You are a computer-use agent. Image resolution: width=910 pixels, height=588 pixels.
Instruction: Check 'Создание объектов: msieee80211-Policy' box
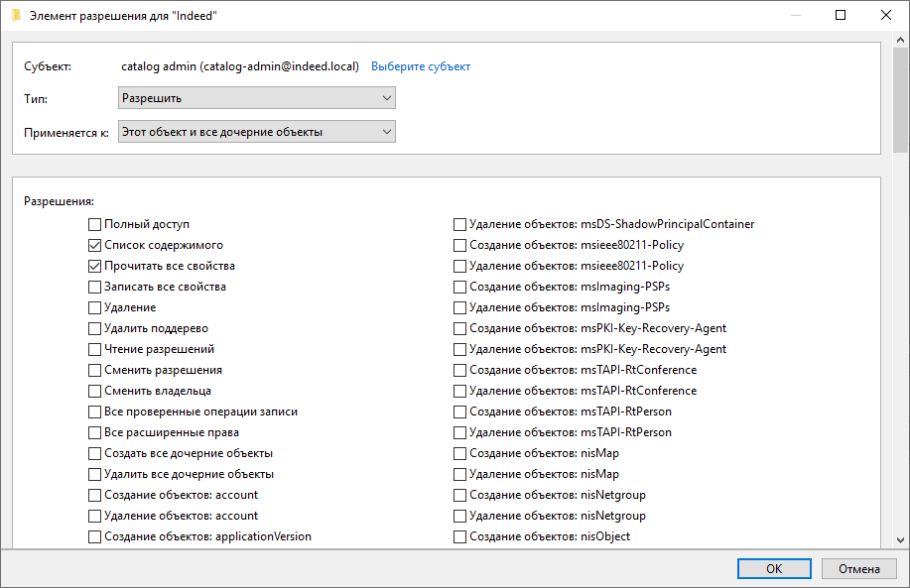point(460,245)
